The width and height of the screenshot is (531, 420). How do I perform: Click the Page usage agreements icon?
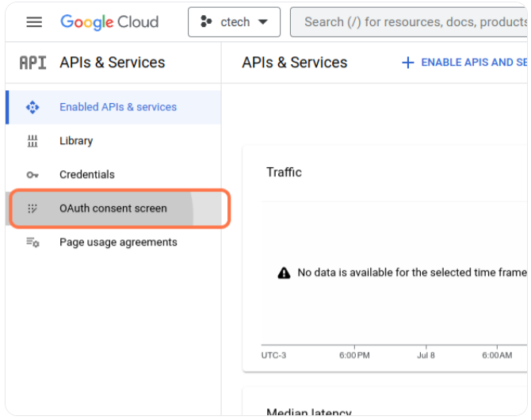pos(32,242)
